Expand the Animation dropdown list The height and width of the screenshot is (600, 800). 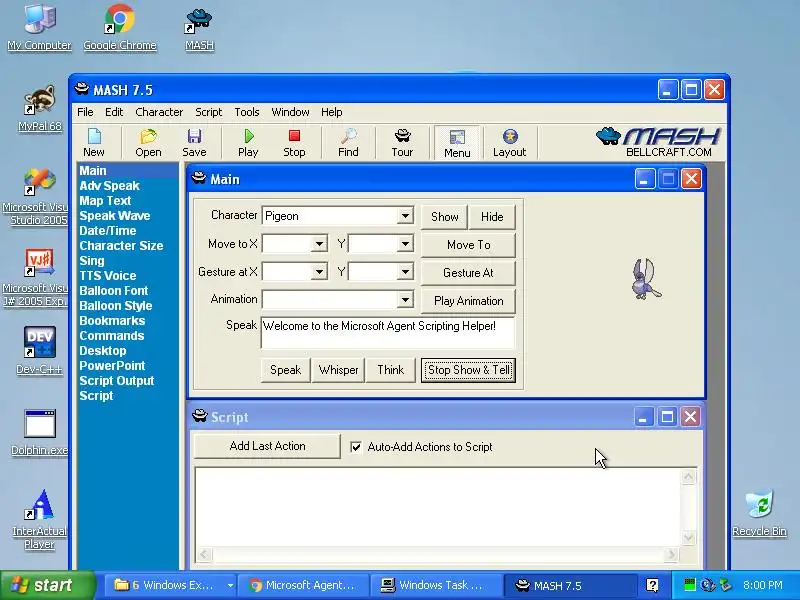tap(405, 299)
